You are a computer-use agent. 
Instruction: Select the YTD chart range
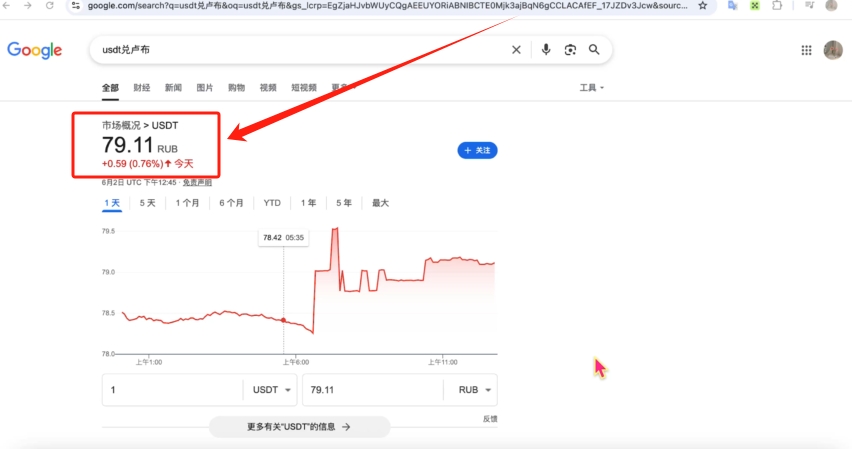tap(272, 203)
